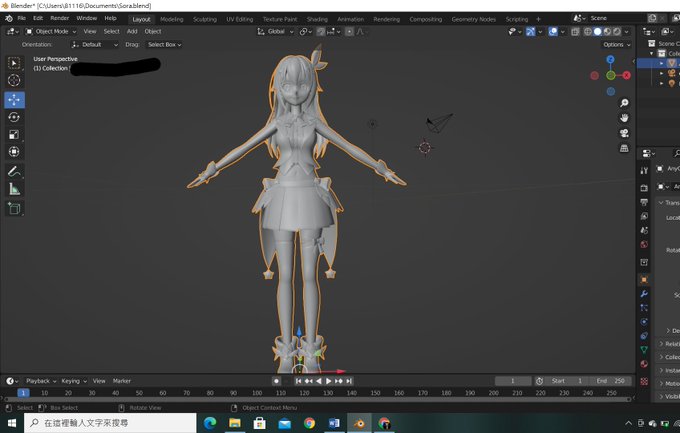The width and height of the screenshot is (680, 433).
Task: Open the Physics properties tab
Action: click(x=644, y=321)
